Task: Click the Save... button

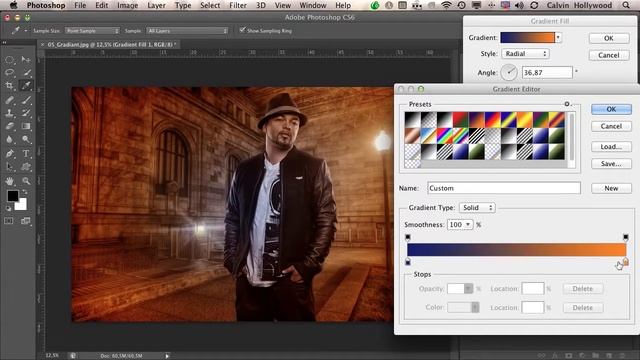Action: (x=611, y=164)
